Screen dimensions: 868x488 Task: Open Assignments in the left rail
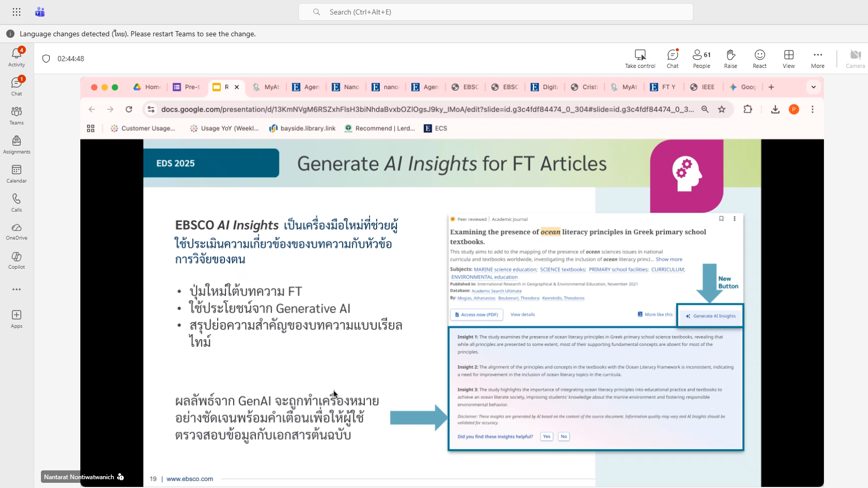17,144
